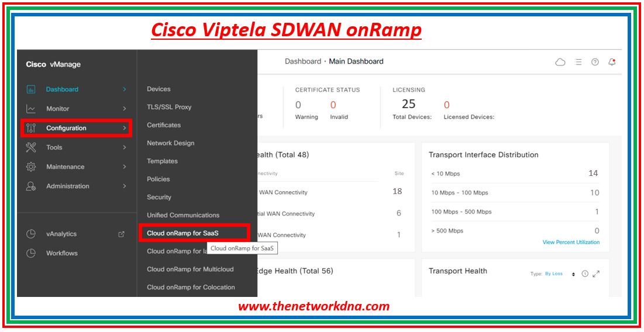Click the hamburger list icon in header
This screenshot has width=644, height=332.
578,62
